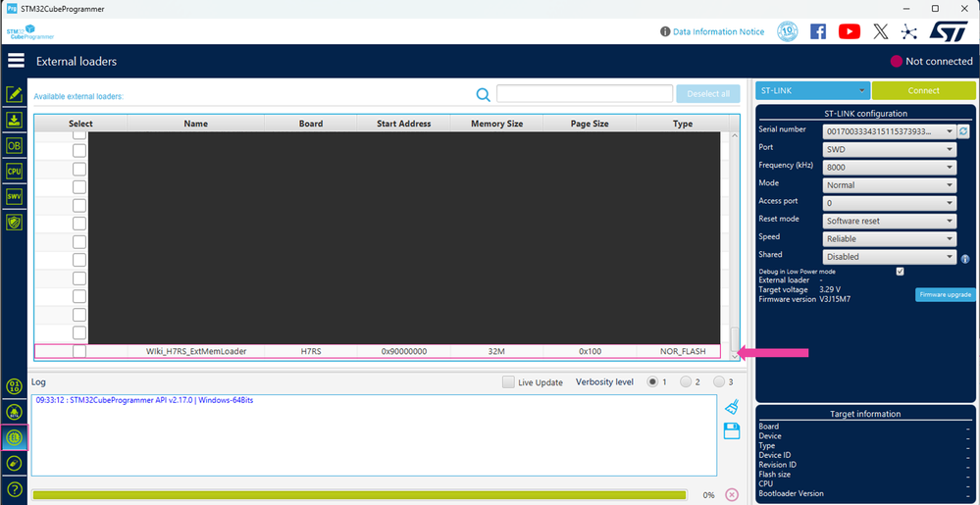Click the Start Address column header
This screenshot has height=505, width=980.
[x=404, y=124]
